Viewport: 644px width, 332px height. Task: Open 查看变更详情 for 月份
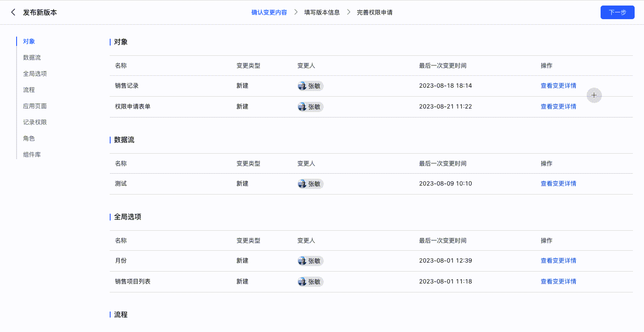click(x=559, y=260)
